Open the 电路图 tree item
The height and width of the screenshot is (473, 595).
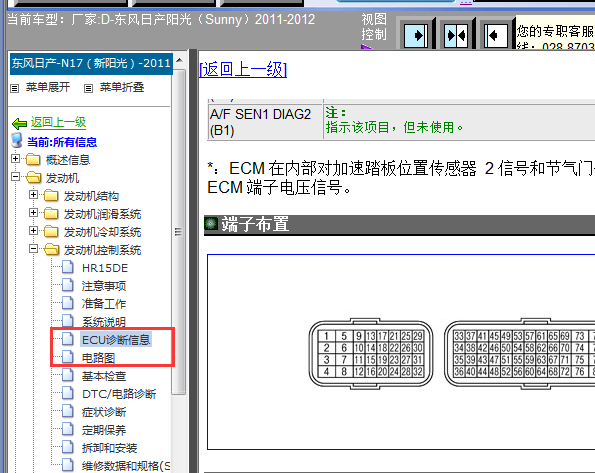click(x=98, y=358)
